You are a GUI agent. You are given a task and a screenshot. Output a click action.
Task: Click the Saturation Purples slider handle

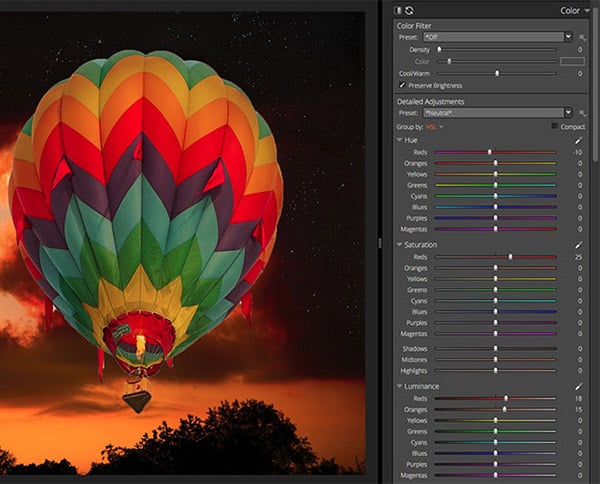pos(496,323)
